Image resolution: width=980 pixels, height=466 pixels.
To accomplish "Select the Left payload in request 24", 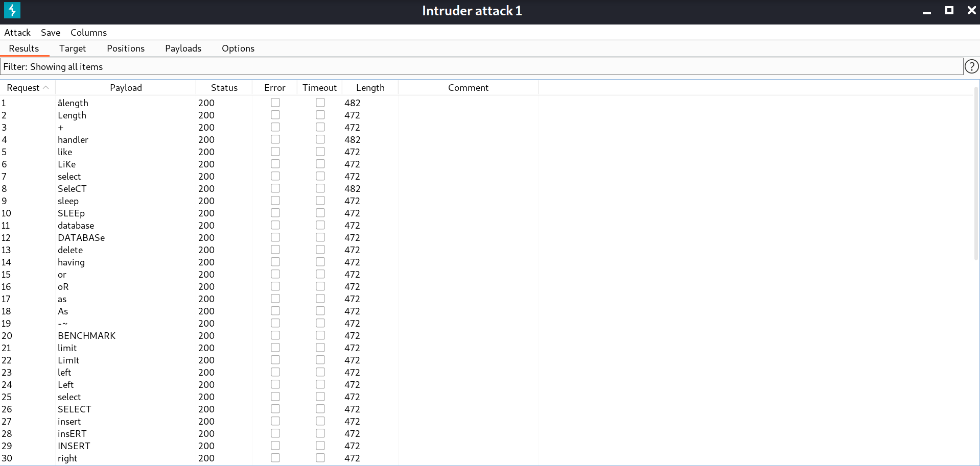I will pos(66,384).
